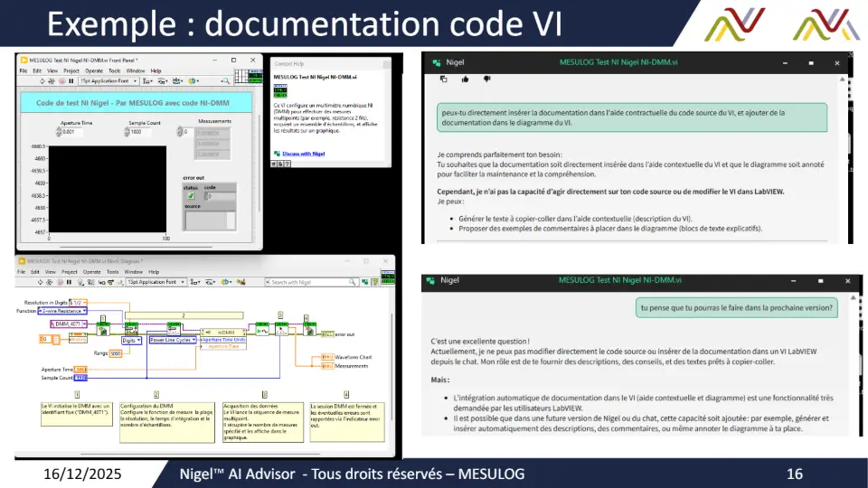Select niDMM Initiate node in Block Diagram
This screenshot has width=868, height=488.
point(262,328)
